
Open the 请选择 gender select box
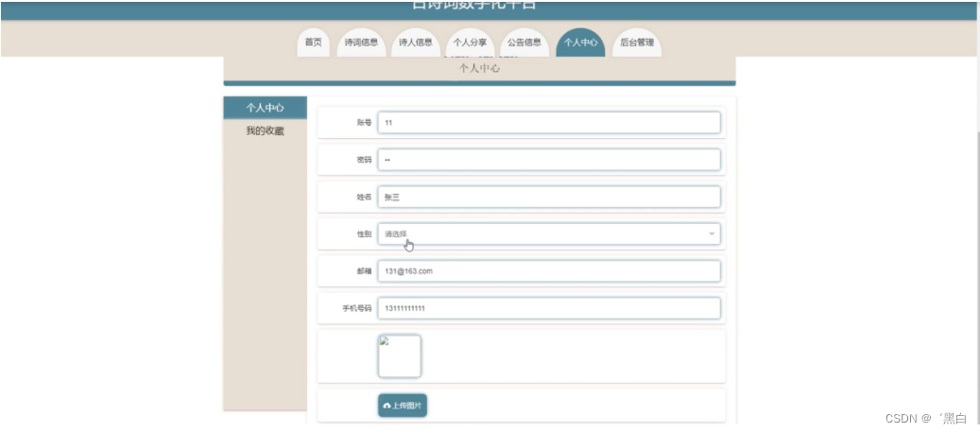point(549,234)
